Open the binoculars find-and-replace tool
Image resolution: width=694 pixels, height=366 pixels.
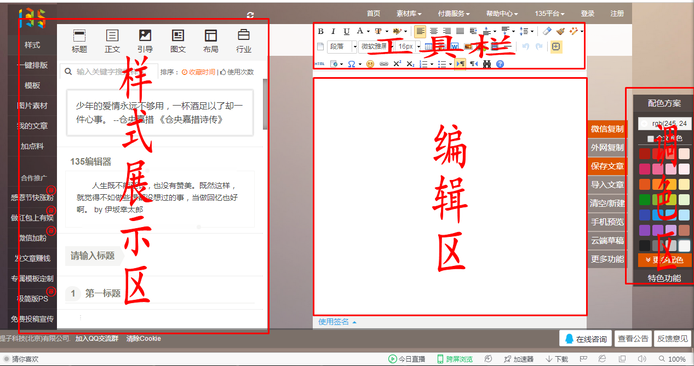487,64
